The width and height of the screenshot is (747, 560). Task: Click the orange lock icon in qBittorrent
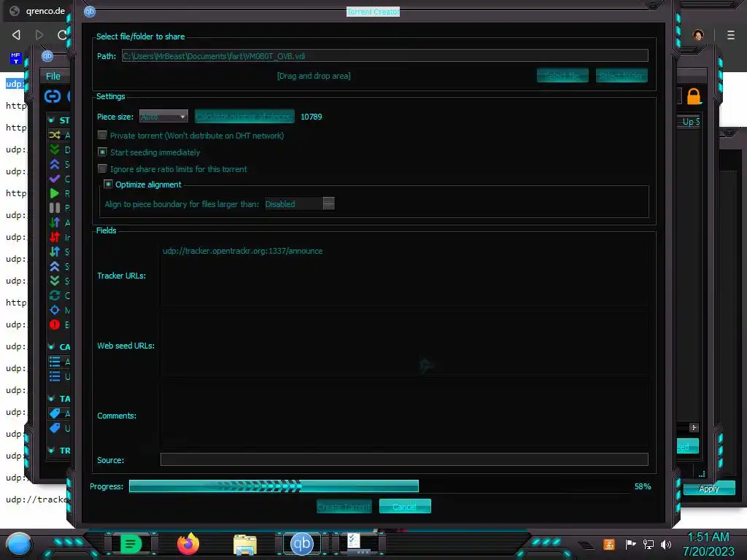694,97
